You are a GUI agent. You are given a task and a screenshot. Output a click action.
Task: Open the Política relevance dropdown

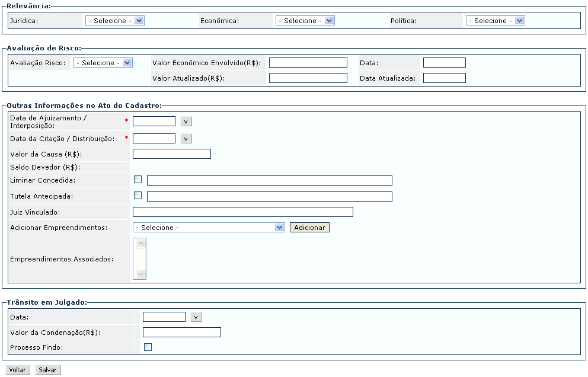pyautogui.click(x=495, y=21)
